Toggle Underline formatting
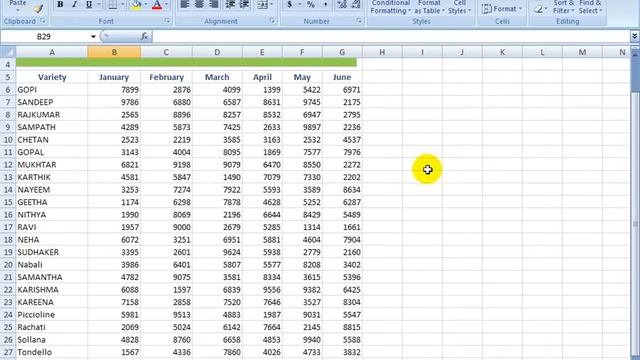640x360 pixels. coord(89,4)
